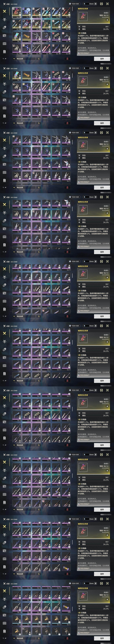Add currency with plus beside 5844, topmost panel

pyautogui.click(x=96, y=4)
